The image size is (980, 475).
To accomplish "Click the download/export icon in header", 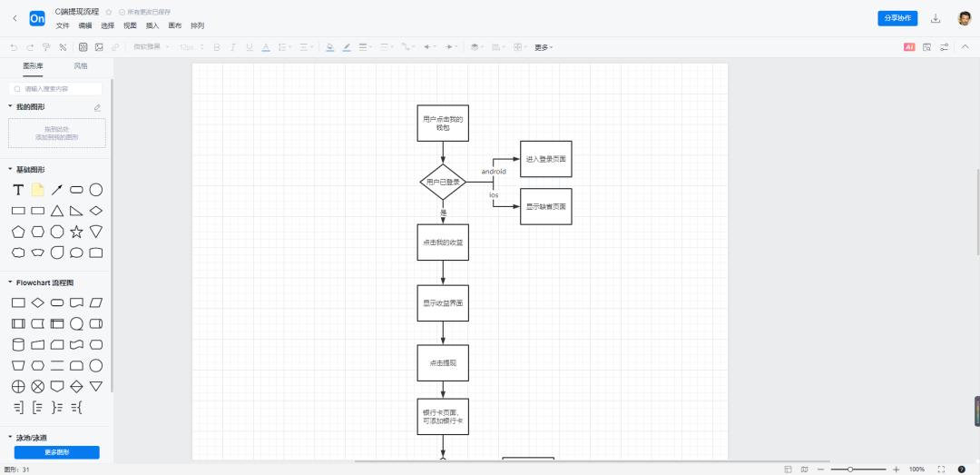I will [x=936, y=18].
